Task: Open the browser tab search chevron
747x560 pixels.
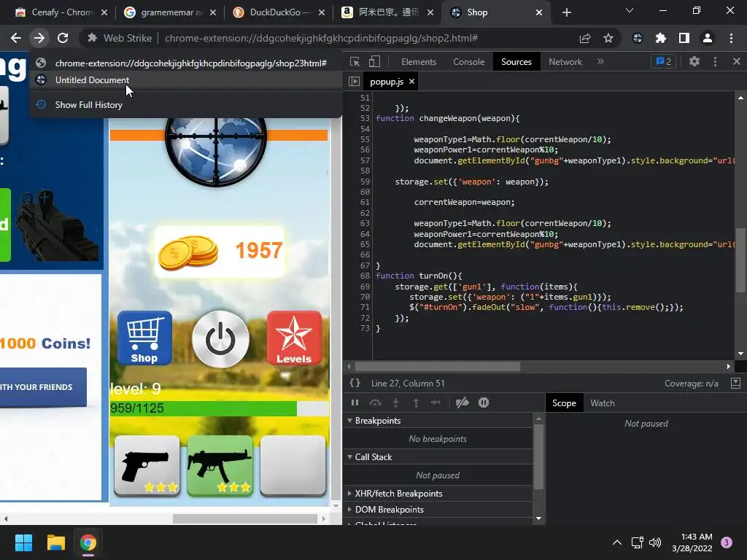Action: [x=630, y=11]
